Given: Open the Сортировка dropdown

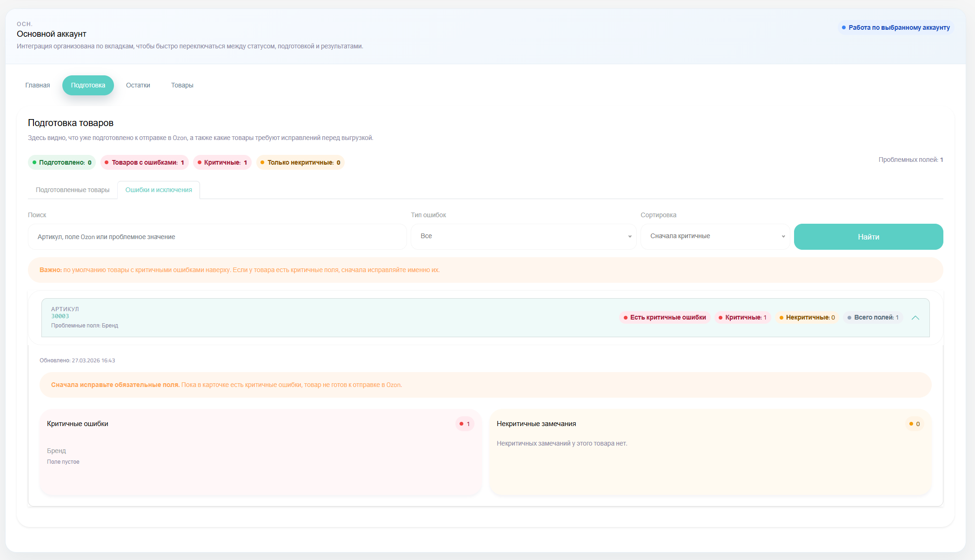Looking at the screenshot, I should (715, 236).
